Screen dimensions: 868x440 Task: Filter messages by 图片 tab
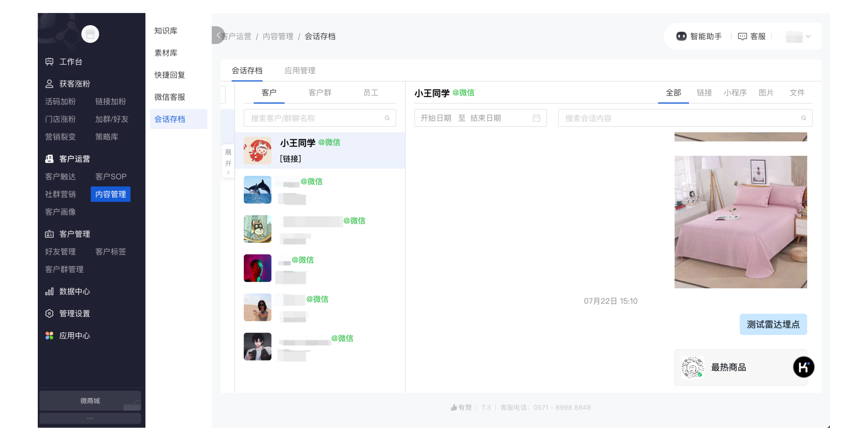tap(766, 92)
